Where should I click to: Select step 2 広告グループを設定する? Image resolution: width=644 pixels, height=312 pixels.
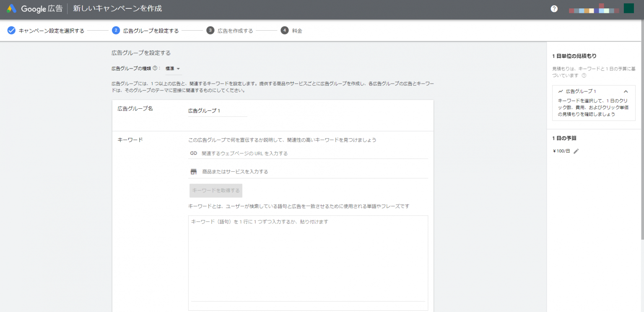pyautogui.click(x=145, y=31)
